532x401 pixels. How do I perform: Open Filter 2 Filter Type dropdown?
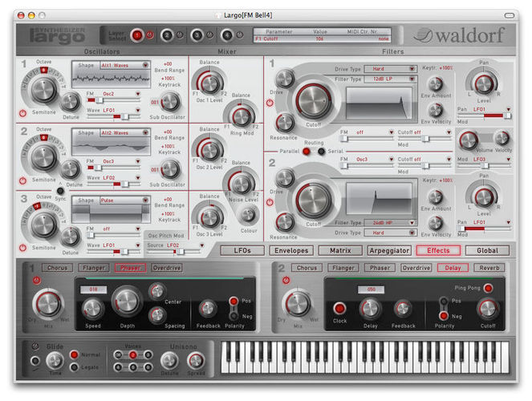[x=390, y=223]
